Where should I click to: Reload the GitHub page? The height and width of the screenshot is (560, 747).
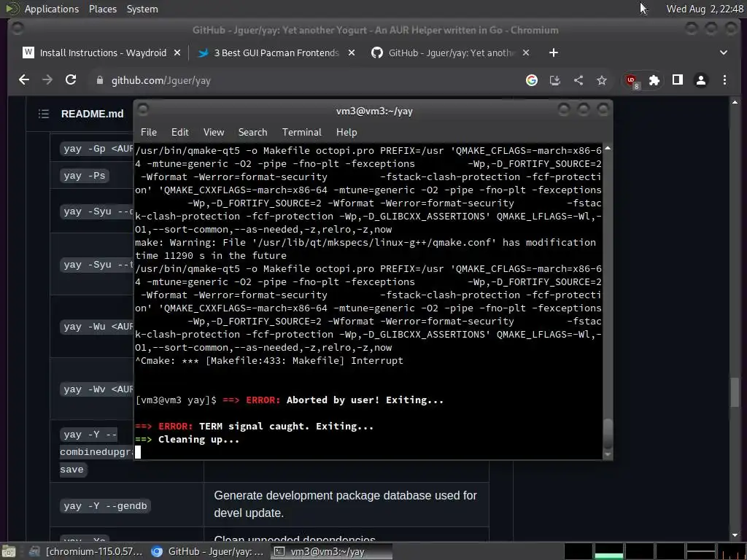[x=71, y=80]
